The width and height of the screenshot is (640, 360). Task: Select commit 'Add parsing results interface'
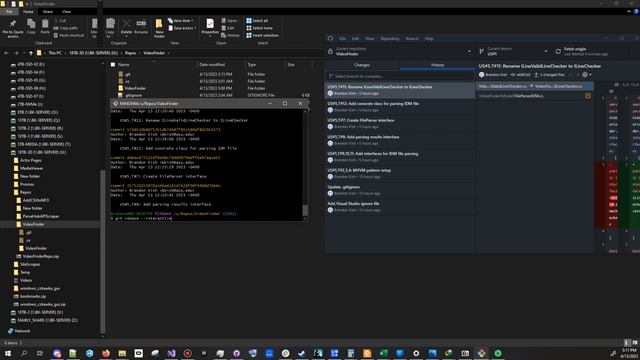tap(400, 140)
